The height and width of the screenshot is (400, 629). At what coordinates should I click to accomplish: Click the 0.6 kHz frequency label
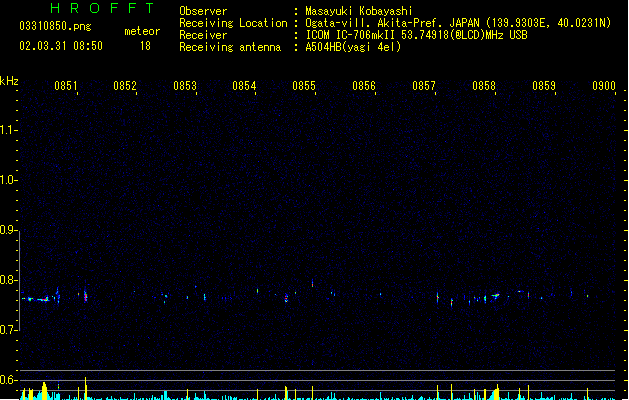[8, 380]
